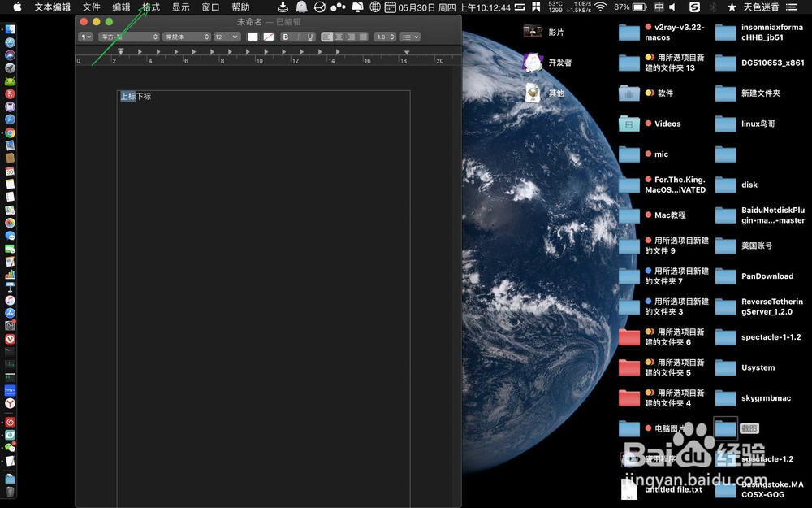Open the font size 12 combo box
Screen dimensions: 812x508
click(x=227, y=37)
